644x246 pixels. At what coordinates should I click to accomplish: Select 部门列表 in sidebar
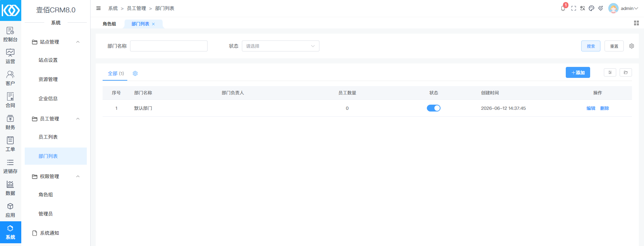[x=56, y=156]
